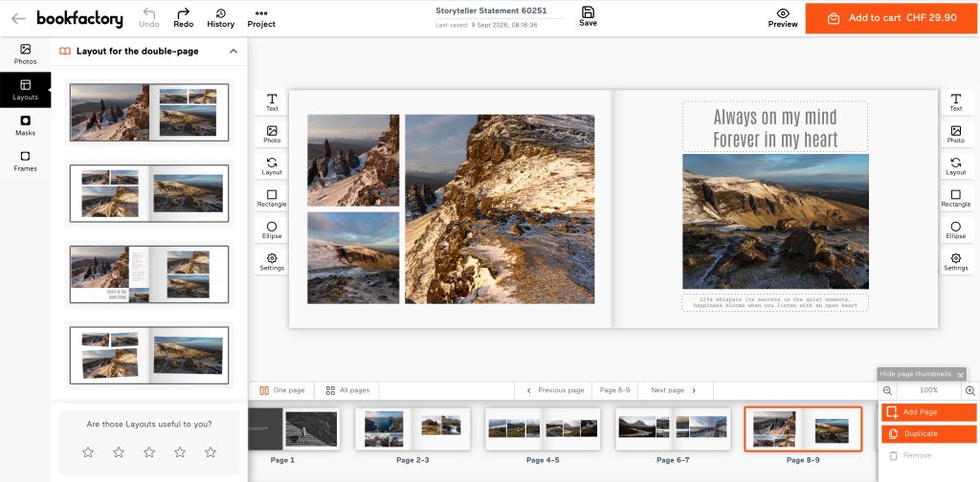Open the Project menu
The height and width of the screenshot is (482, 980).
pyautogui.click(x=261, y=18)
